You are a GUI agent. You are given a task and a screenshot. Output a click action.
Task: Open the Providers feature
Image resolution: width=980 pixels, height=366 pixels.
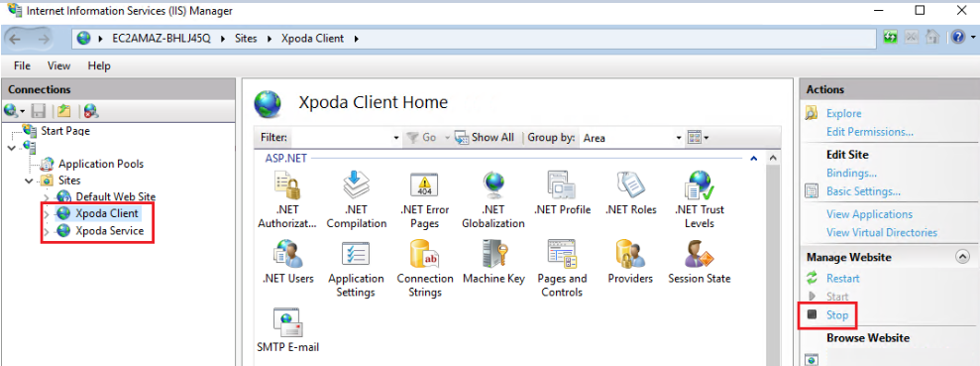[630, 262]
